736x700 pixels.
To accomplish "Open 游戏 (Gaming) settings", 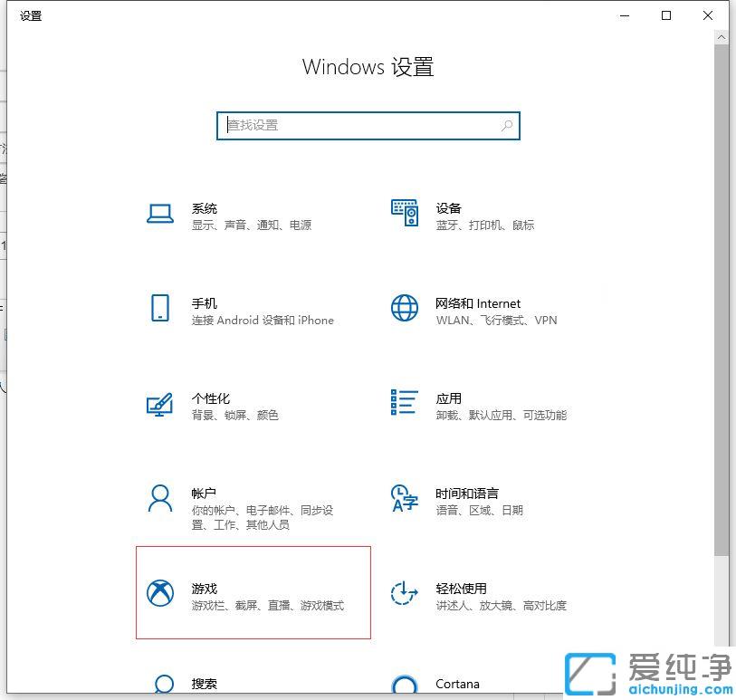I will 205,587.
